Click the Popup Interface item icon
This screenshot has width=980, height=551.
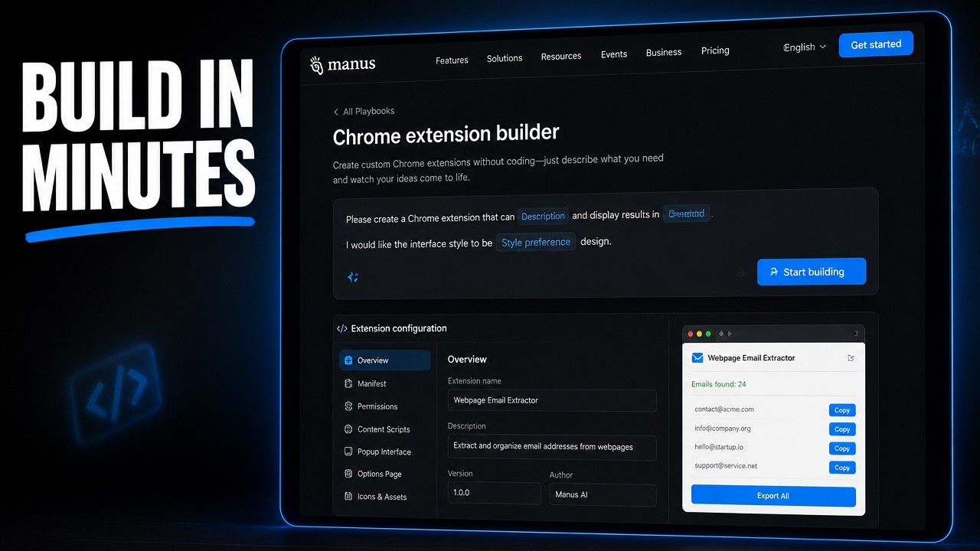(348, 452)
